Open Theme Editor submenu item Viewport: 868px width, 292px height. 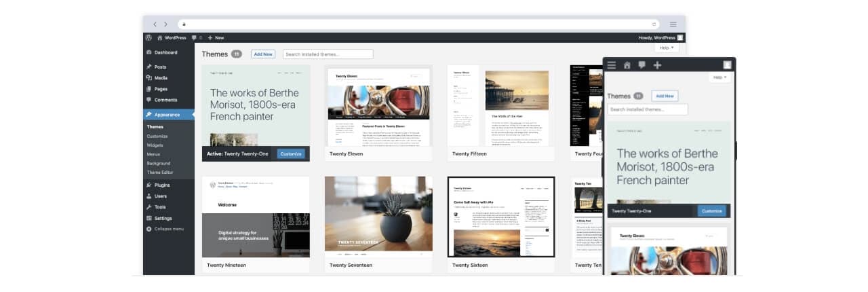coord(160,172)
